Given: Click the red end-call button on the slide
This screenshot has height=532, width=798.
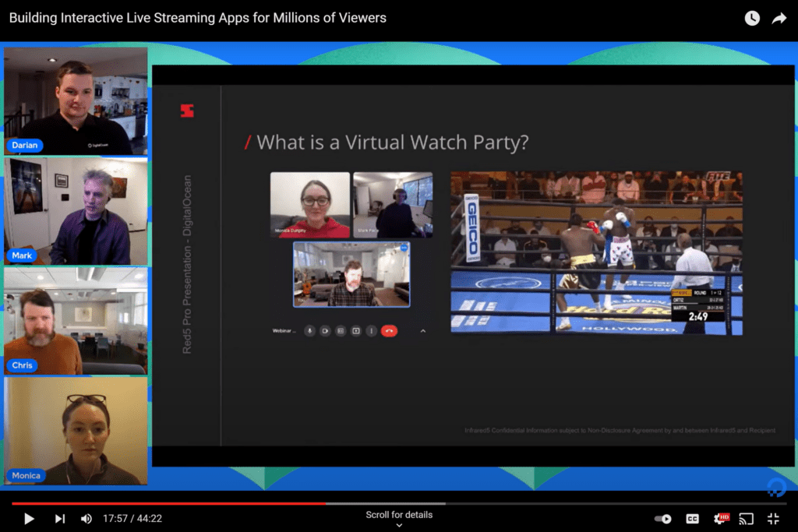Looking at the screenshot, I should click(389, 330).
